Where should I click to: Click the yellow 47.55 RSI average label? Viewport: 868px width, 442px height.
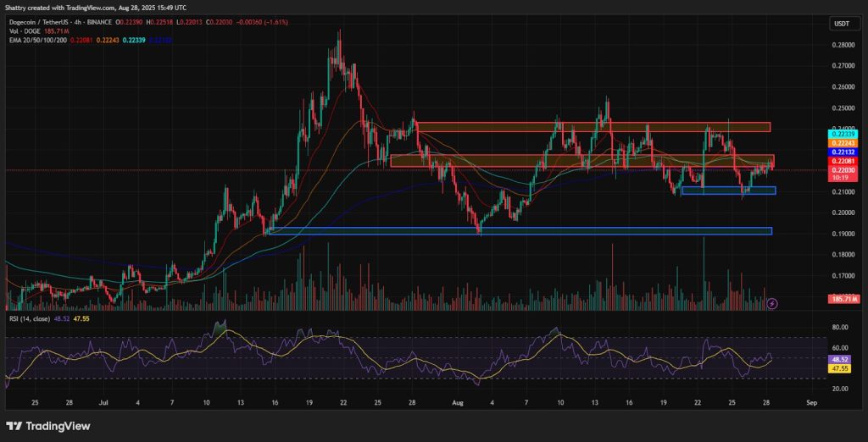[843, 367]
